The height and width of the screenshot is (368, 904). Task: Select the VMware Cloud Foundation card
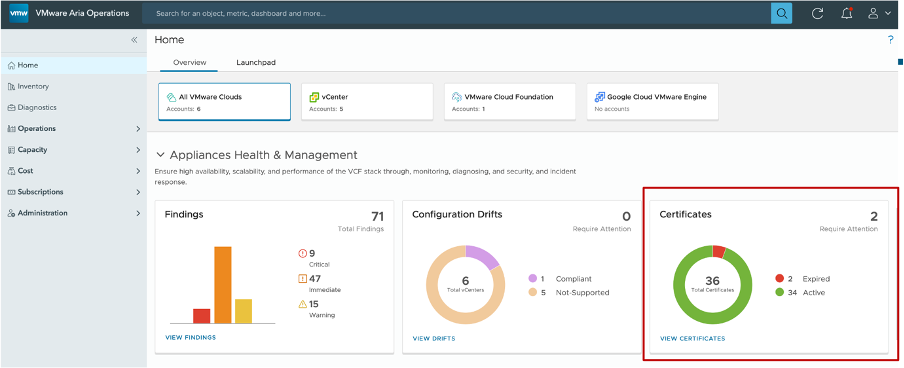point(510,102)
